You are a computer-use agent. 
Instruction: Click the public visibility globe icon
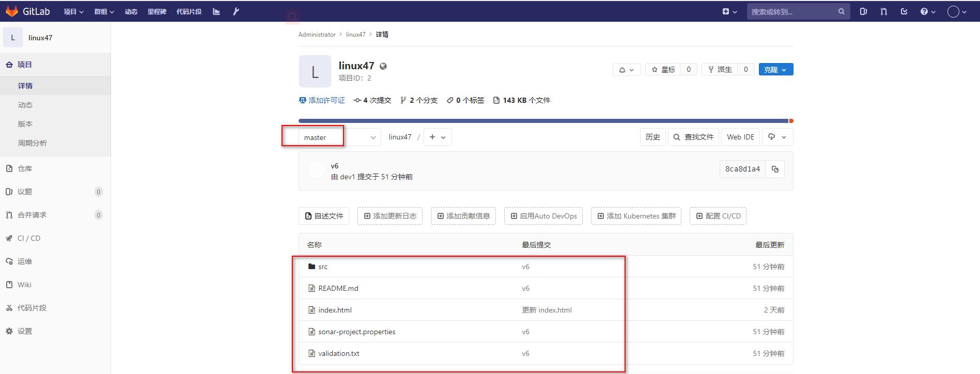[383, 66]
